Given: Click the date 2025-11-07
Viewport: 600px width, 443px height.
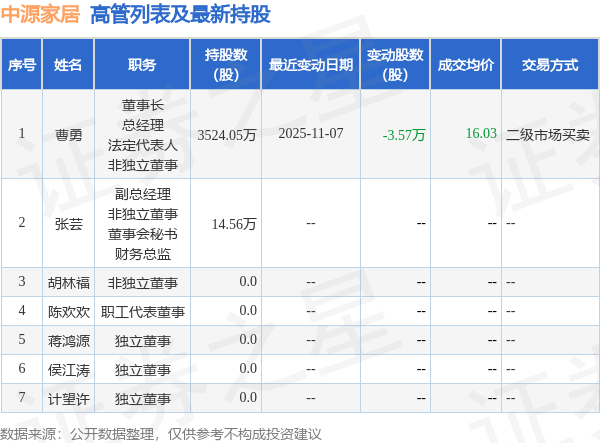Looking at the screenshot, I should coord(311,134).
